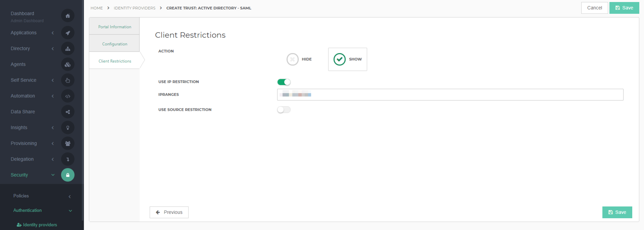Disable the Use IP Restriction toggle
Viewport: 644px width, 230px height.
284,82
